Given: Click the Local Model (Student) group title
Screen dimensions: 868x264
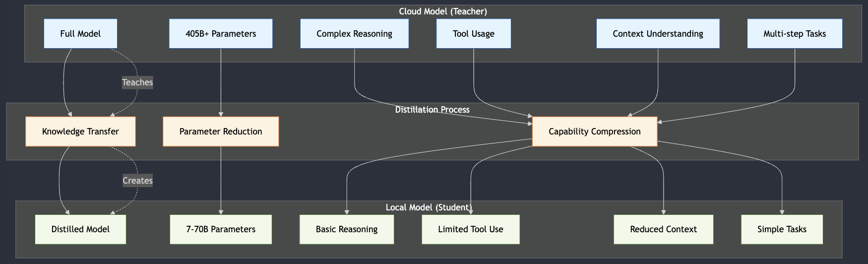Looking at the screenshot, I should tap(429, 207).
